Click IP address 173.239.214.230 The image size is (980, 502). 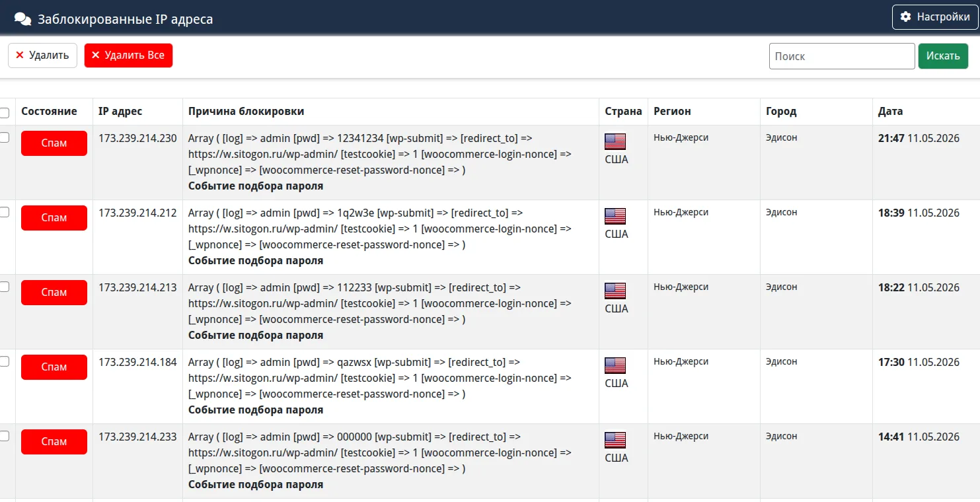point(137,139)
